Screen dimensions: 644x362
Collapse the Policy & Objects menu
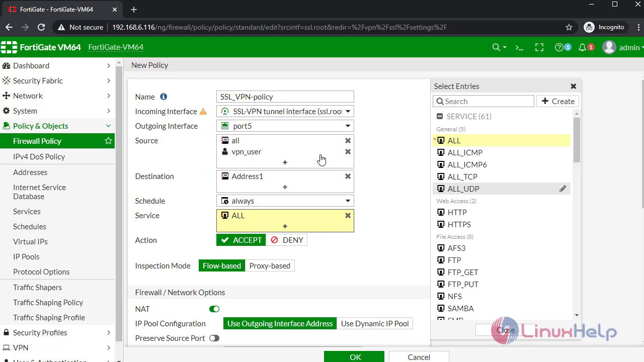point(57,126)
